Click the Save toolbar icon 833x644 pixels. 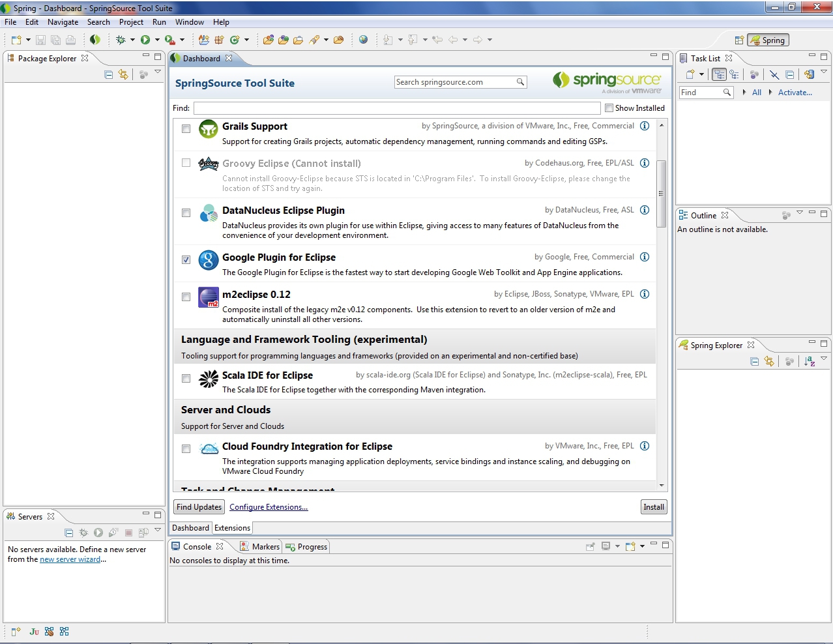point(40,40)
